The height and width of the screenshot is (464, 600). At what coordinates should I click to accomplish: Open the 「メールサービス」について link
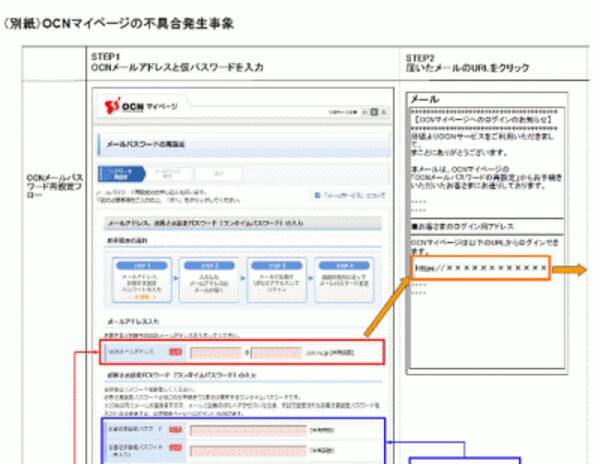pyautogui.click(x=354, y=195)
